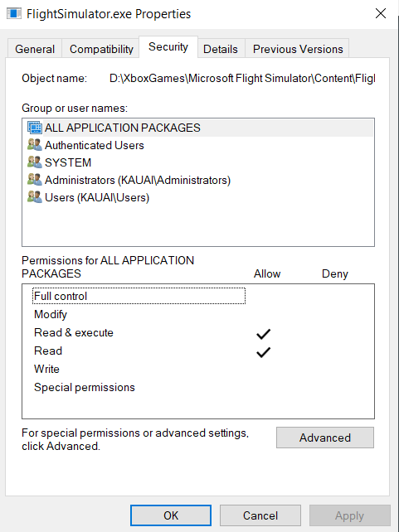Select Administrators (KAUAI\Administrators) entry
The height and width of the screenshot is (532, 399).
click(x=138, y=180)
